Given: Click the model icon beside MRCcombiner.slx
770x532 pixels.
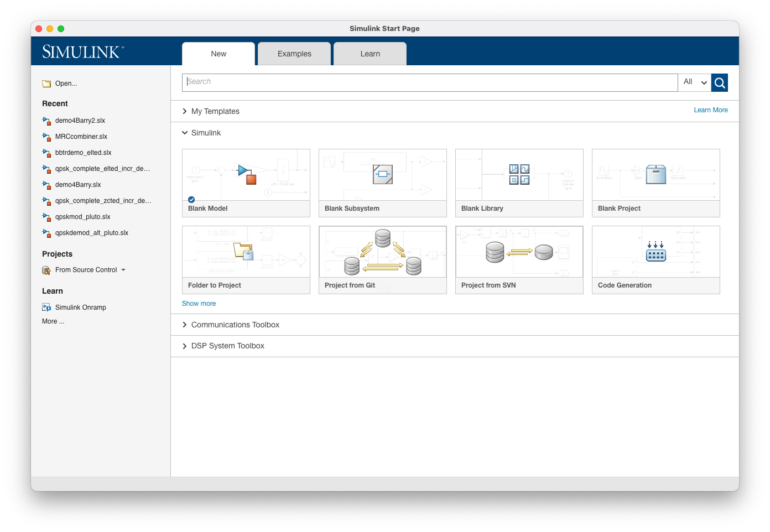Looking at the screenshot, I should click(46, 137).
